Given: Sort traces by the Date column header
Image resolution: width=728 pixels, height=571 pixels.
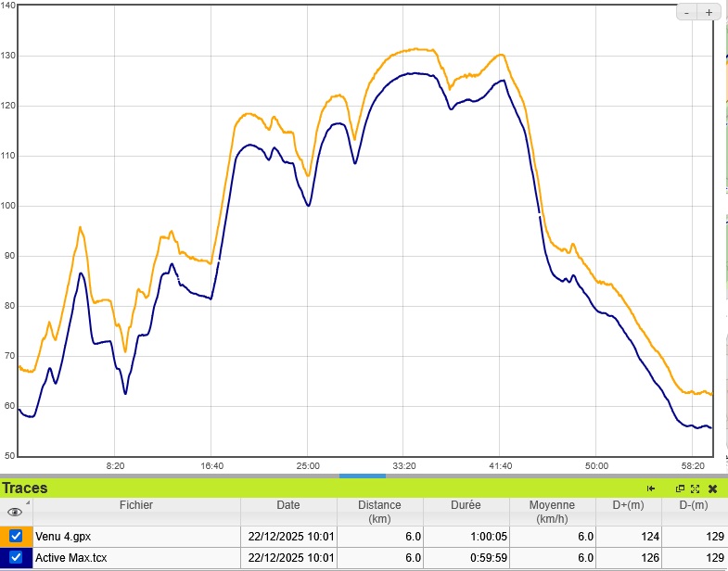Looking at the screenshot, I should pos(287,505).
